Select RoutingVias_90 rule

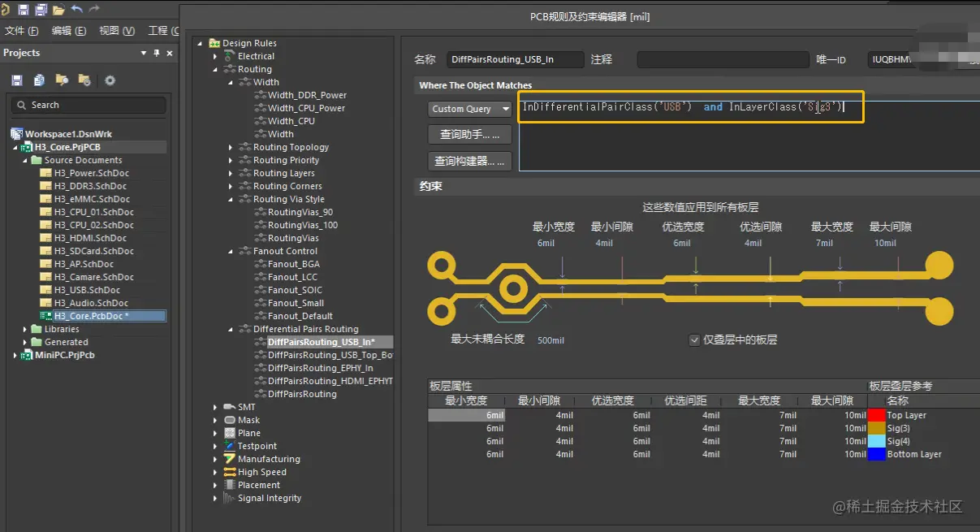pos(300,212)
